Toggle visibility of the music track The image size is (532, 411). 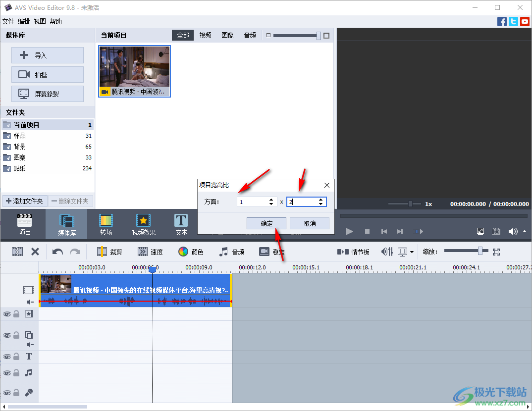pyautogui.click(x=7, y=373)
